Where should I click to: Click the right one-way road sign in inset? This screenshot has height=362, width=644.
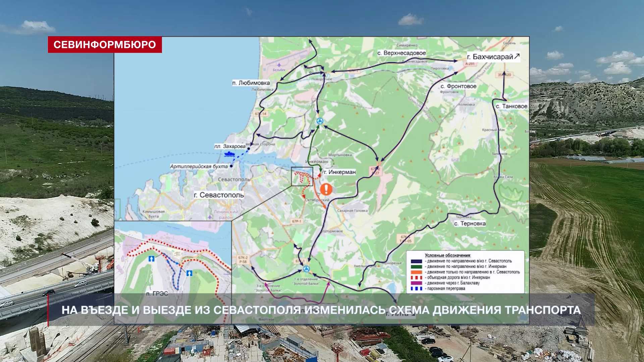189,273
